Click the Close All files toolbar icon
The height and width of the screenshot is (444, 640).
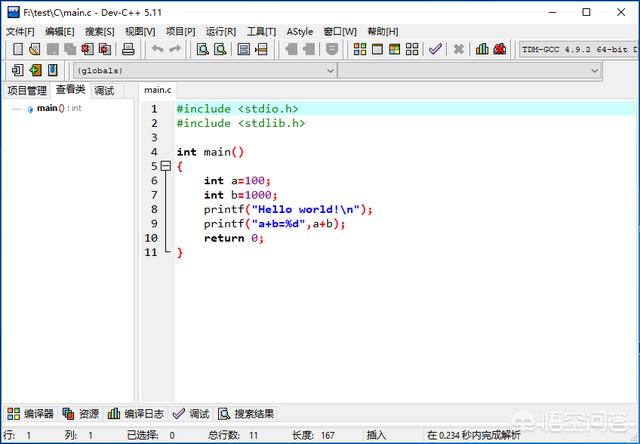[x=105, y=49]
